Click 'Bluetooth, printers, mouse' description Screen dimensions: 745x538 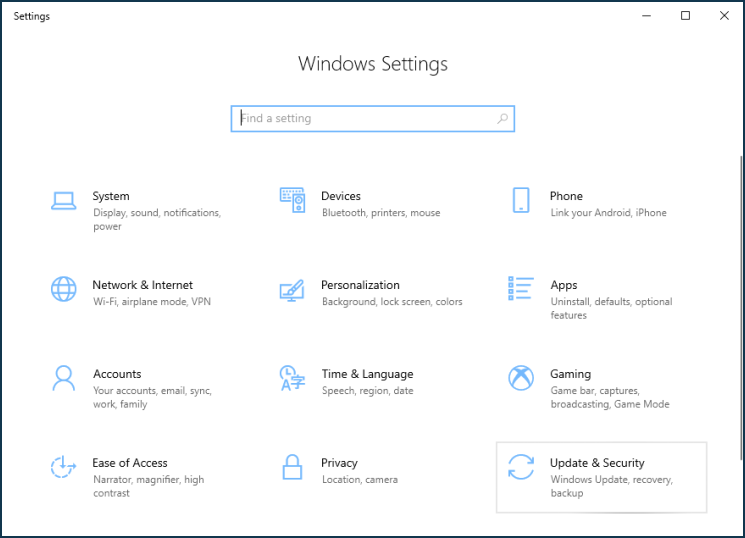(381, 212)
